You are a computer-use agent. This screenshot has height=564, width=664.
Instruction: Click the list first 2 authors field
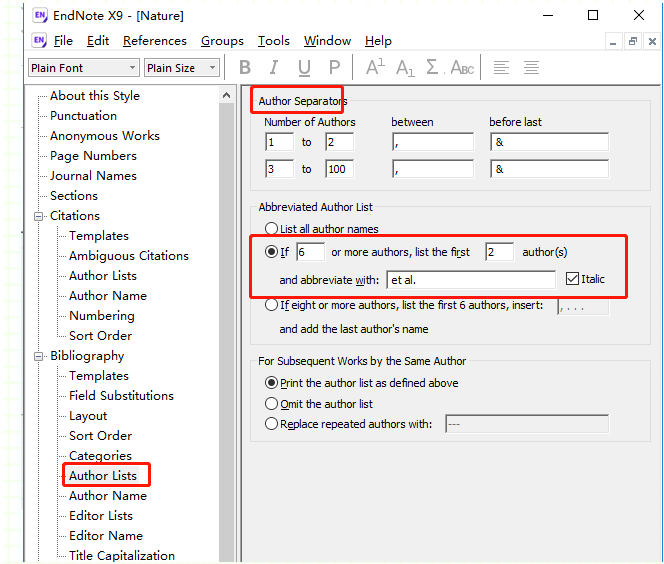coord(500,252)
